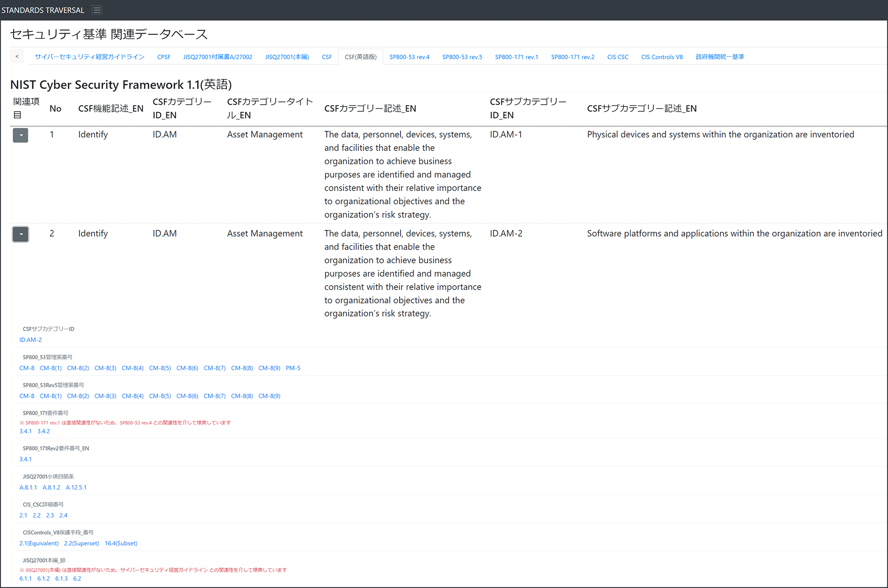Open CIS CSC link 2.4
This screenshot has height=588, width=888.
pyautogui.click(x=64, y=515)
